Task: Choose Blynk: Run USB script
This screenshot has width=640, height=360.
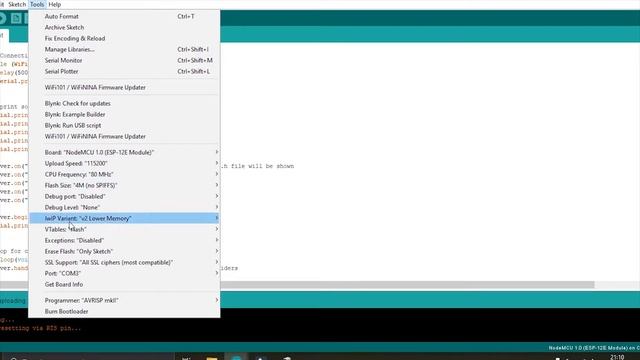Action: point(124,125)
